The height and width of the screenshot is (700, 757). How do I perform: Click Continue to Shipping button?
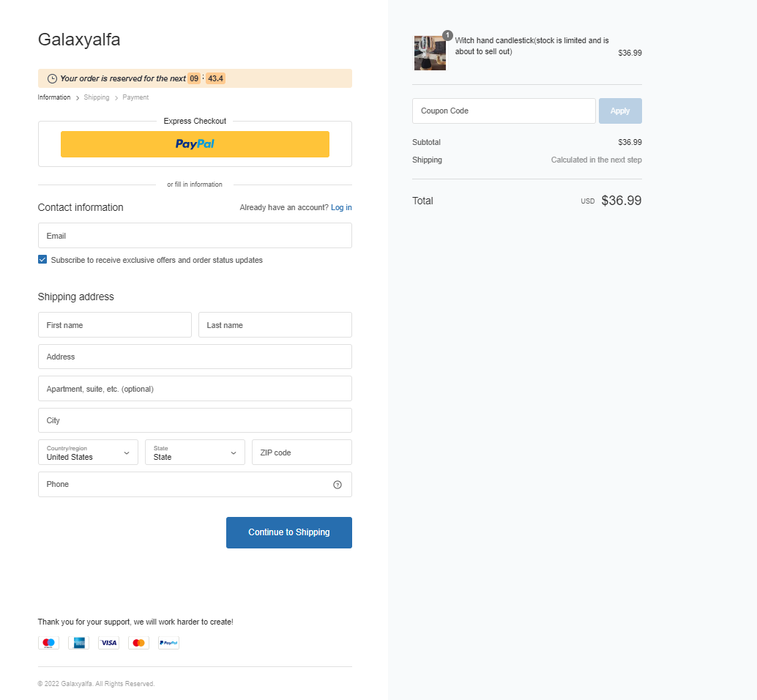coord(289,532)
